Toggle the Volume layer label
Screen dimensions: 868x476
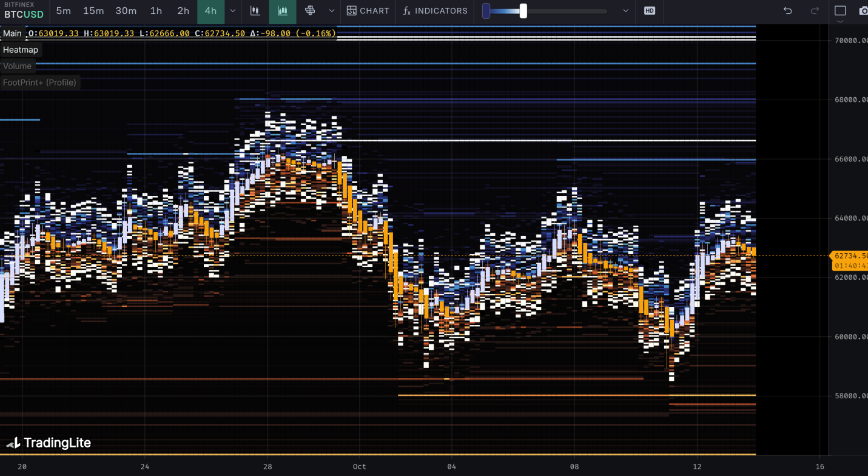17,66
